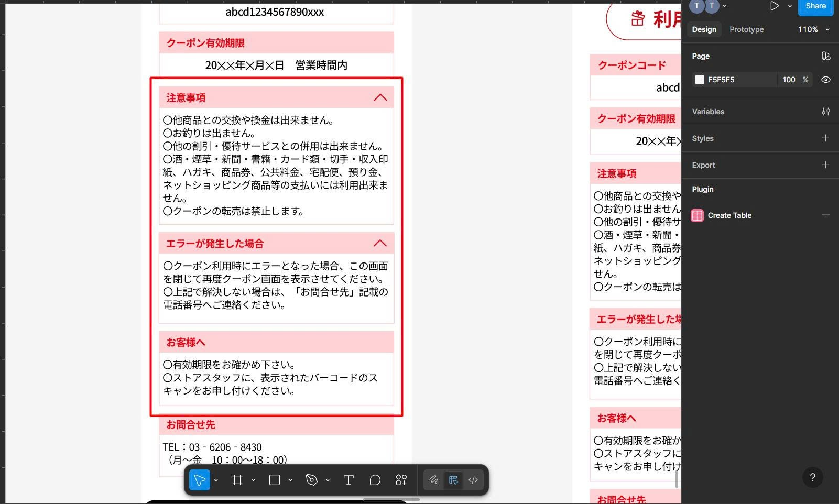The height and width of the screenshot is (504, 839).
Task: Collapse the エラーが発生した場合 section chevron
Action: (380, 243)
